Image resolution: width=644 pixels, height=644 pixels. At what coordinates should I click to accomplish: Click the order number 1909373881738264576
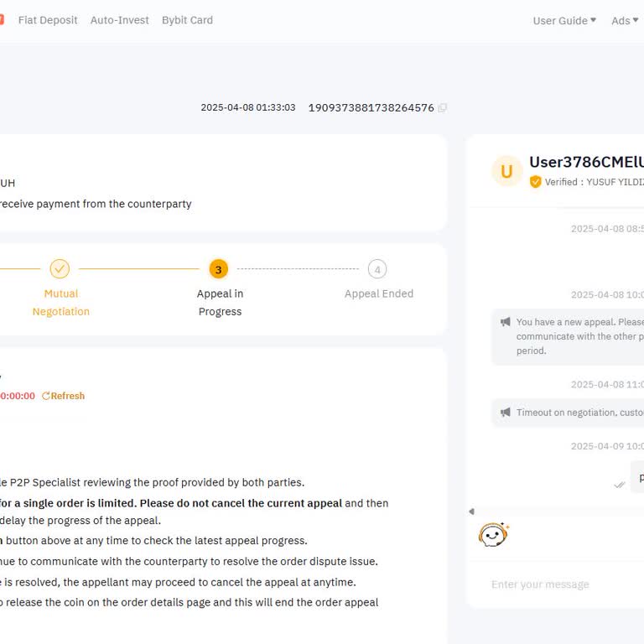371,108
